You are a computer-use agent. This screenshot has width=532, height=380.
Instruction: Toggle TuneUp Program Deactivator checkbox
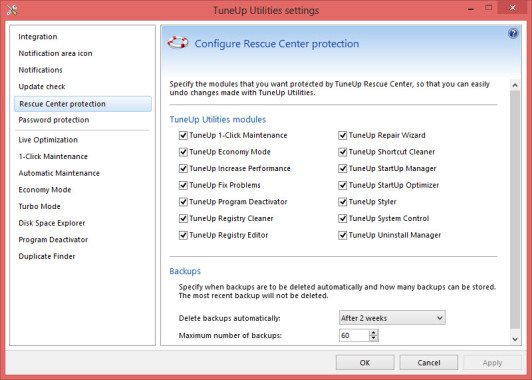pyautogui.click(x=183, y=202)
